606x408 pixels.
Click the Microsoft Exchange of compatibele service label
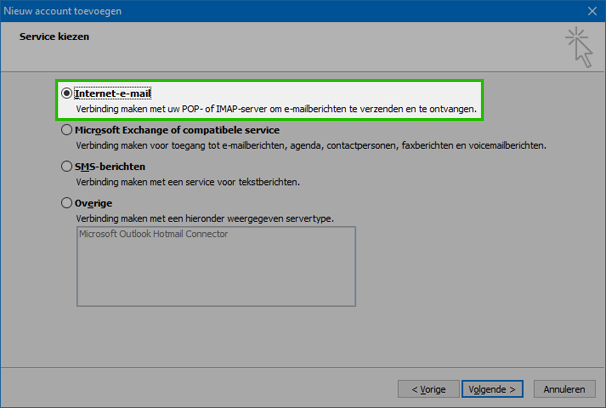[x=177, y=130]
